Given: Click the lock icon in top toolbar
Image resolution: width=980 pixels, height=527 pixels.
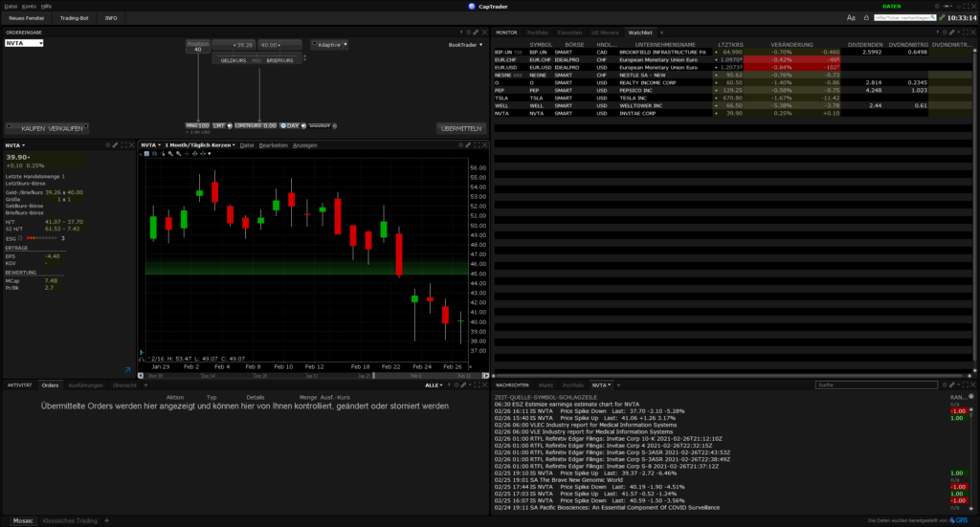Looking at the screenshot, I should 864,17.
